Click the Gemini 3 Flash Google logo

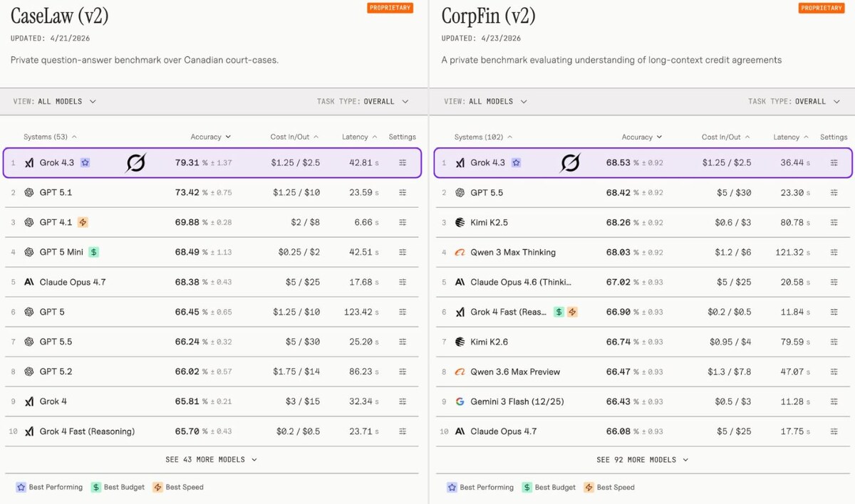(x=460, y=401)
